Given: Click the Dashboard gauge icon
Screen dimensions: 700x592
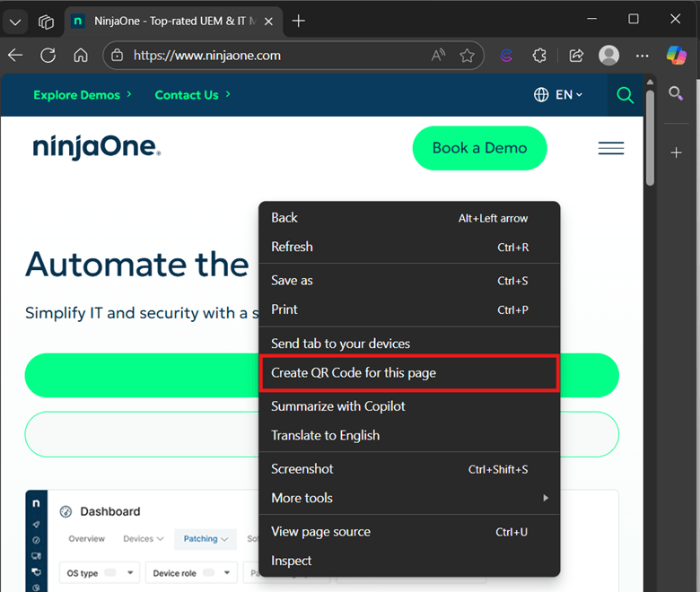Looking at the screenshot, I should click(x=66, y=511).
